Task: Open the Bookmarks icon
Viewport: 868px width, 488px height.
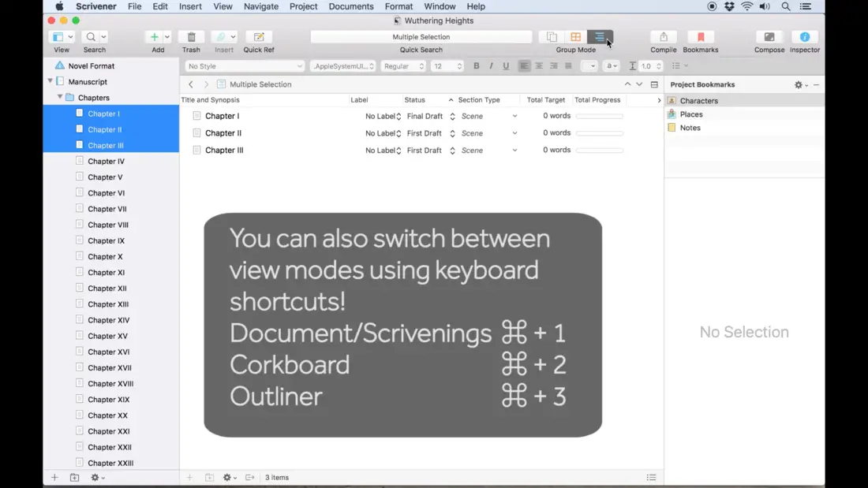Action: pyautogui.click(x=701, y=37)
